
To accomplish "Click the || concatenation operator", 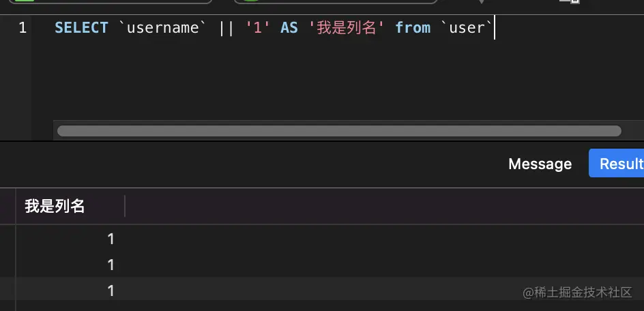I will click(x=227, y=28).
